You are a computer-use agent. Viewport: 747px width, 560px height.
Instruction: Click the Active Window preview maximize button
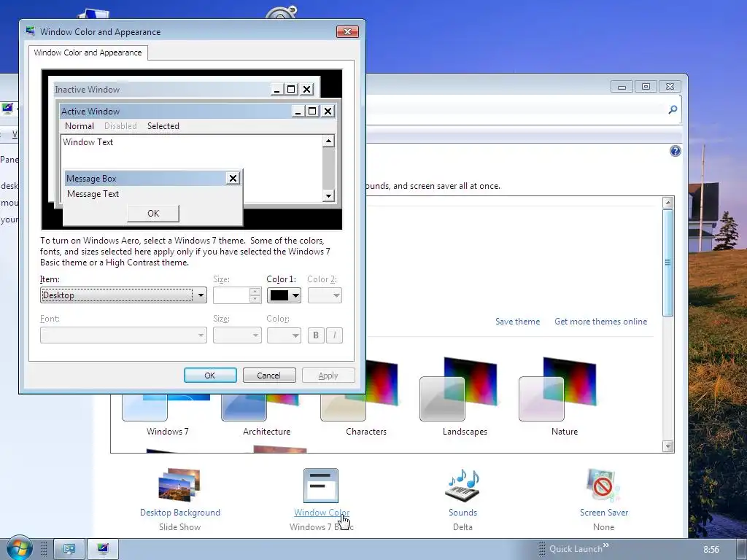[312, 112]
